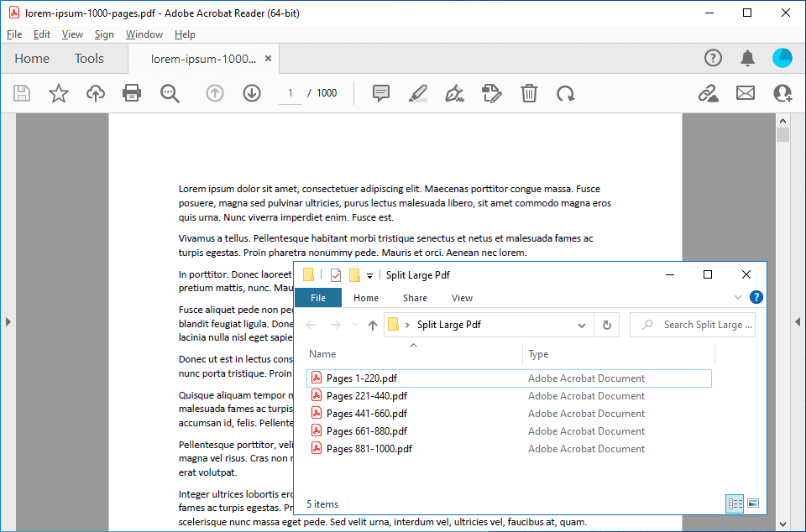The width and height of the screenshot is (806, 532).
Task: Open the Sign menu
Action: click(x=104, y=34)
